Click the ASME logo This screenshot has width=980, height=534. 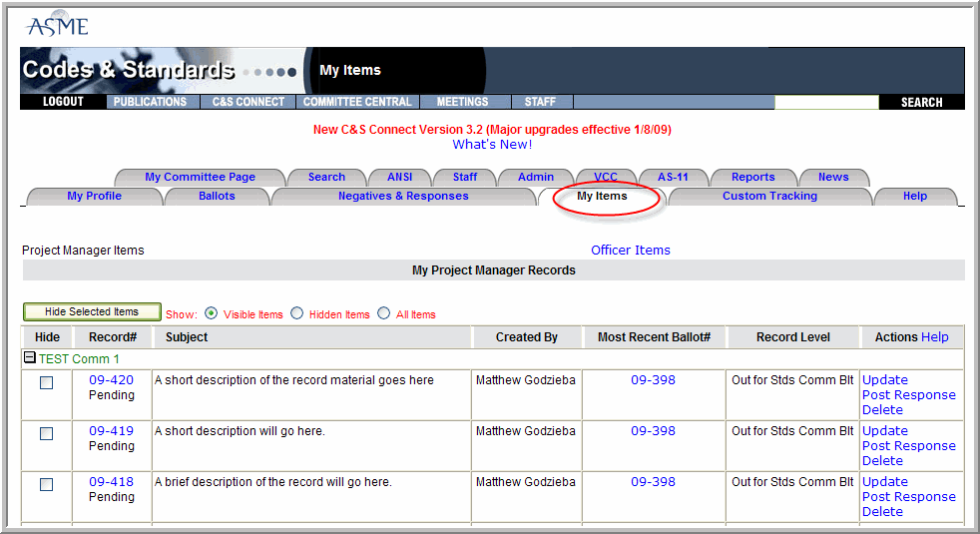click(x=58, y=25)
